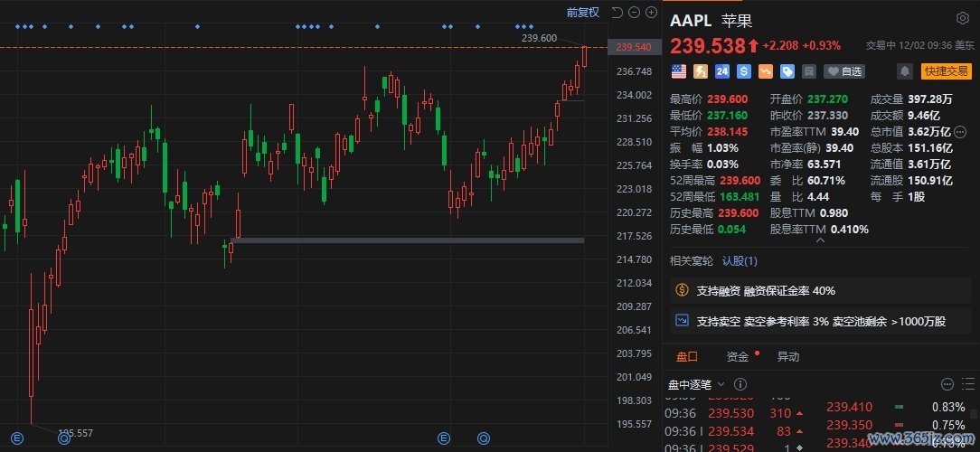Switch to the 盘口 tab
The image size is (980, 452).
[x=686, y=357]
